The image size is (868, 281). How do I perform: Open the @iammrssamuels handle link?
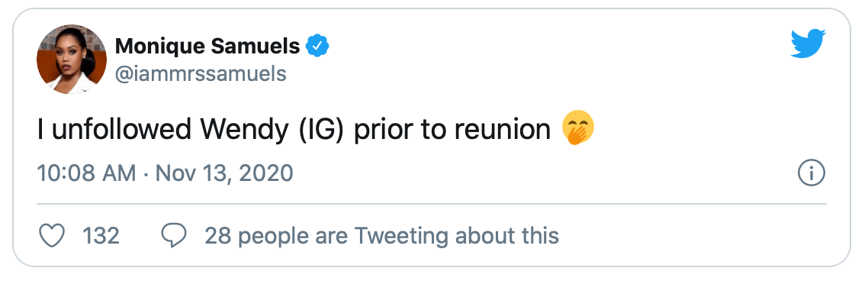click(x=201, y=73)
